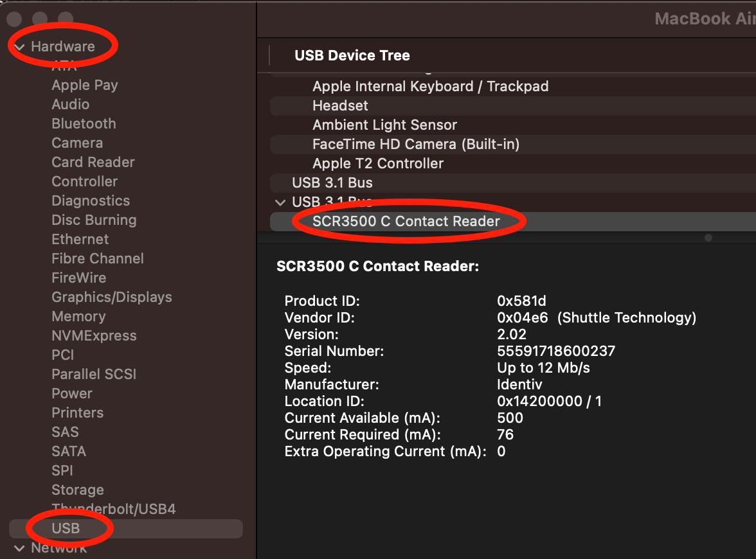The height and width of the screenshot is (559, 756).
Task: Show Camera hardware information
Action: tap(77, 143)
